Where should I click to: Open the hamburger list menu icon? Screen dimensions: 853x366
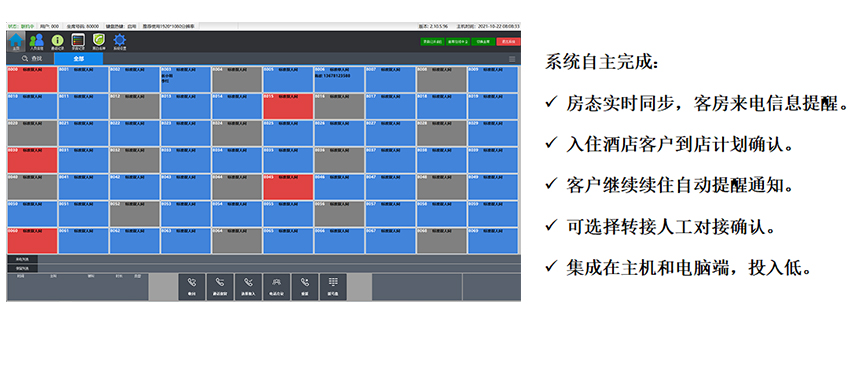tap(512, 59)
